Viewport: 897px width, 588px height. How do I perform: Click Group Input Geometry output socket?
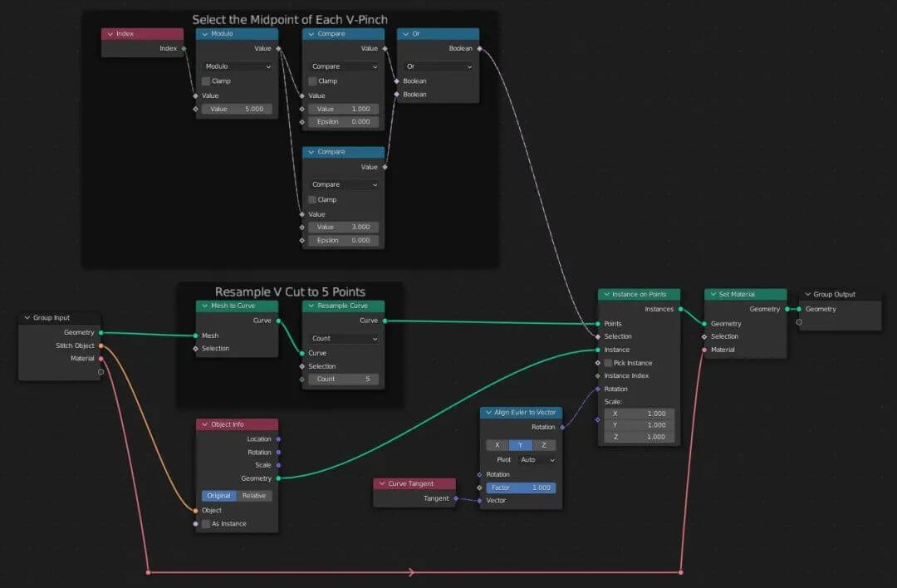coord(101,332)
